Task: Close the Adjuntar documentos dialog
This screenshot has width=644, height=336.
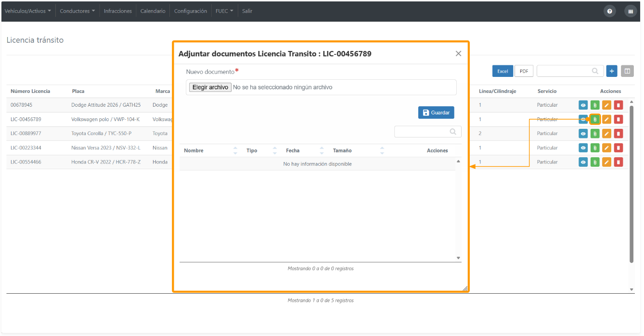Action: coord(458,54)
